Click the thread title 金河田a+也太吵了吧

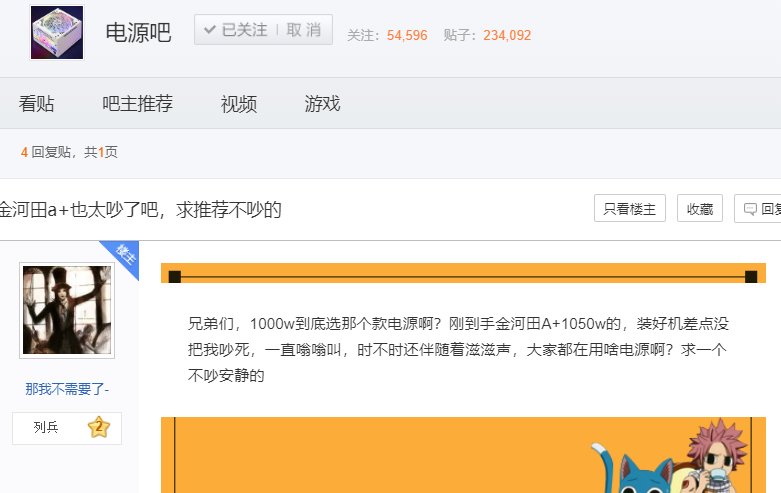pos(140,210)
